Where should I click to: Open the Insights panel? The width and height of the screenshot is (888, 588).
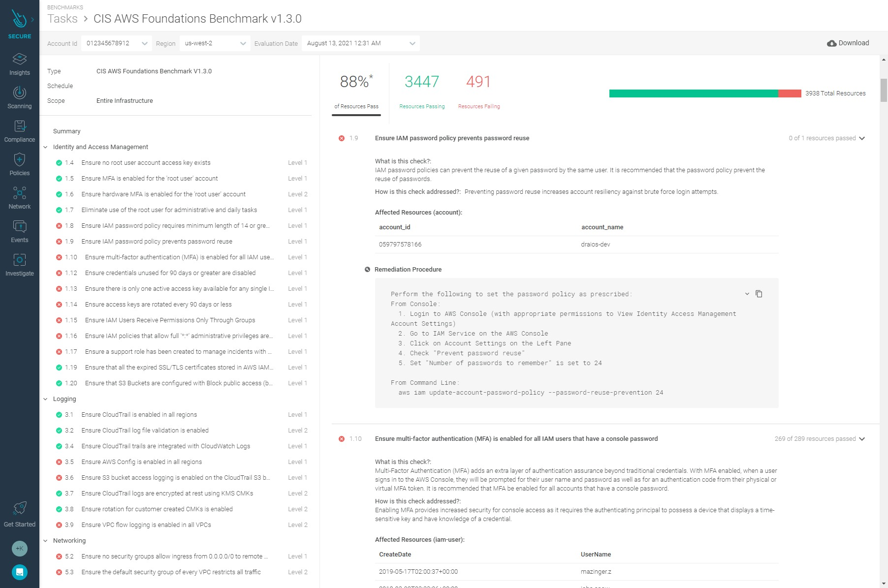[19, 64]
